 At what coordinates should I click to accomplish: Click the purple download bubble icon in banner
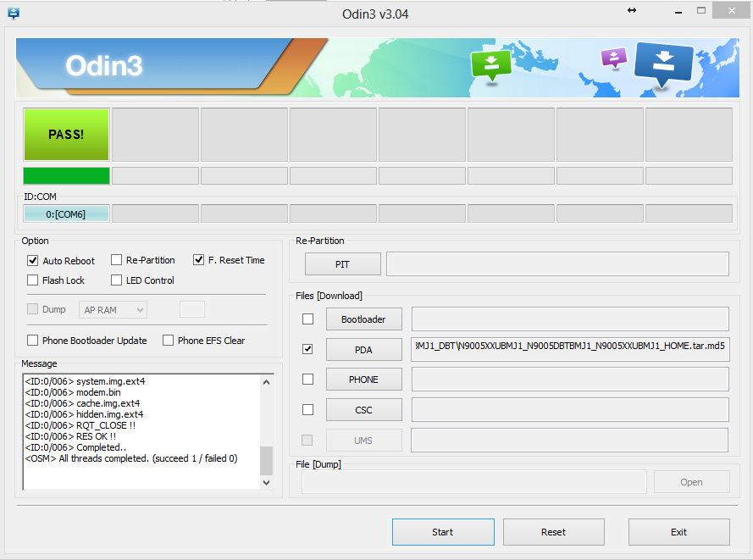point(614,58)
